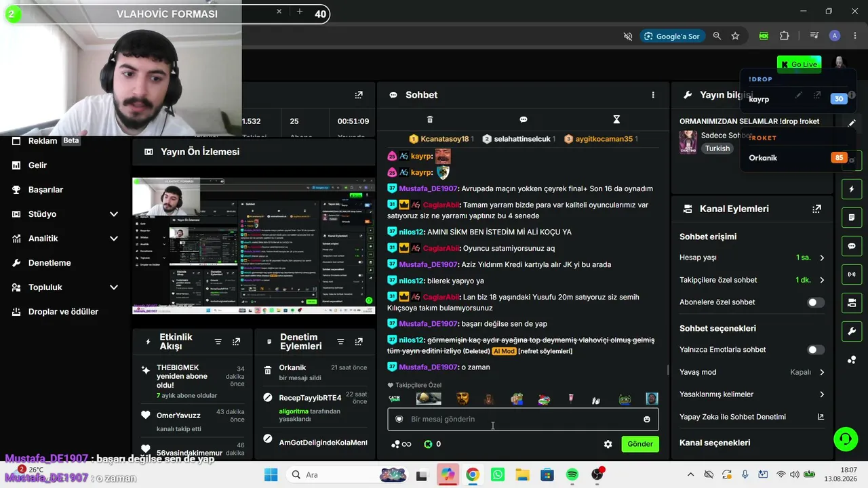This screenshot has width=868, height=488.
Task: Click the broadcast signal icon in right rail
Action: click(852, 274)
